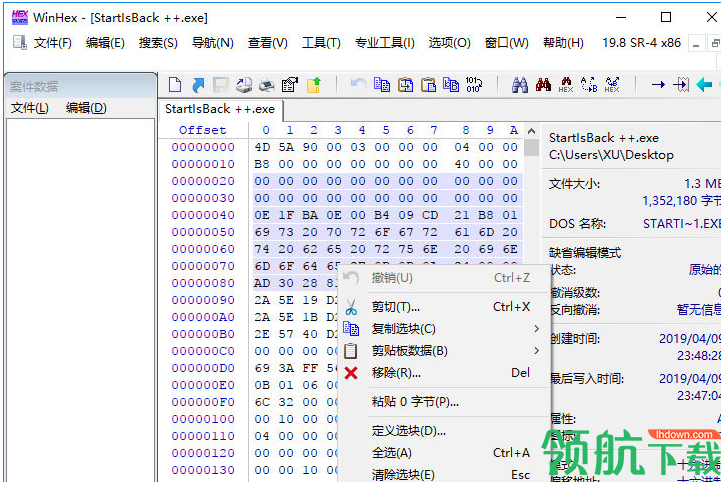Open the 专业工具(I) menu
Screen dimensions: 721x482
click(x=384, y=43)
